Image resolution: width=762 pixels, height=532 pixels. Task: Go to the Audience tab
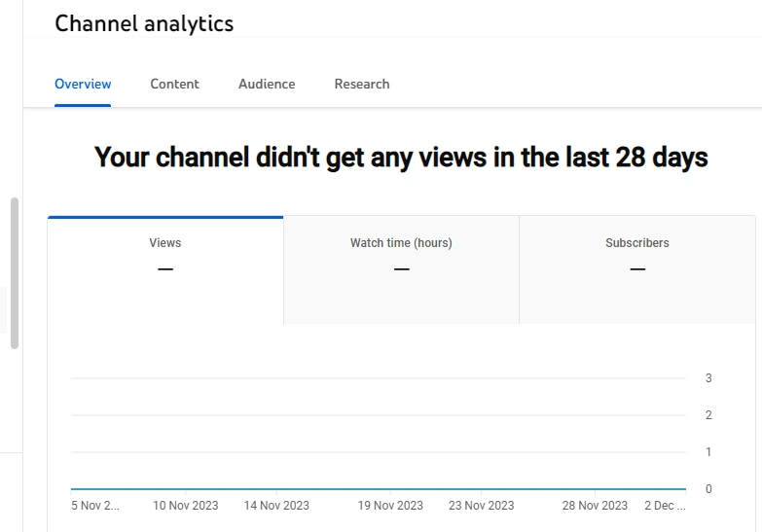267,85
